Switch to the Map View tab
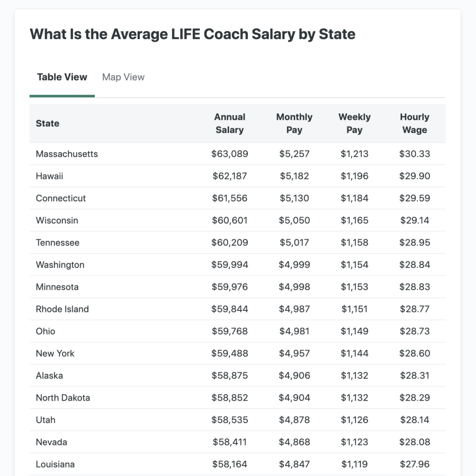Image resolution: width=476 pixels, height=476 pixels. click(x=123, y=77)
